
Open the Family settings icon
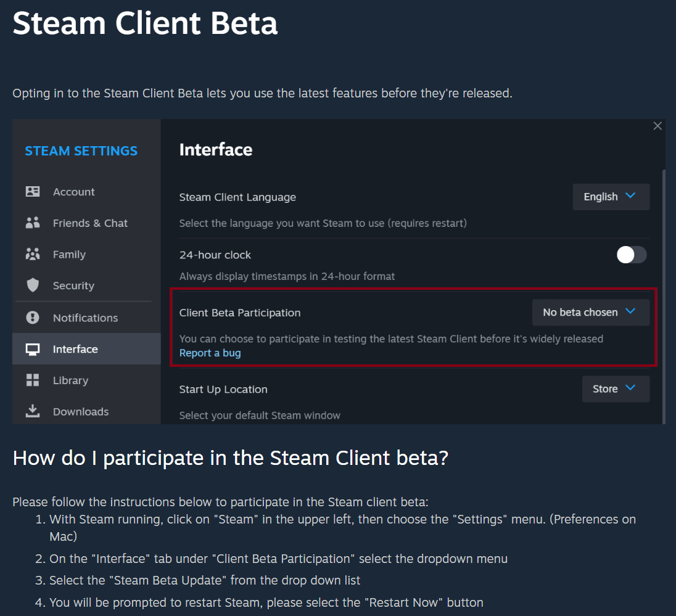33,254
